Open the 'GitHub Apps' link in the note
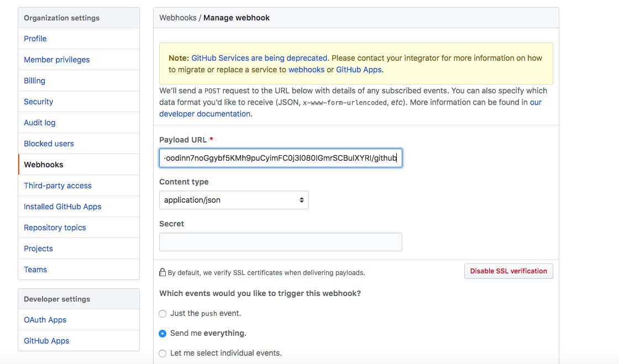Image resolution: width=619 pixels, height=364 pixels. 359,70
